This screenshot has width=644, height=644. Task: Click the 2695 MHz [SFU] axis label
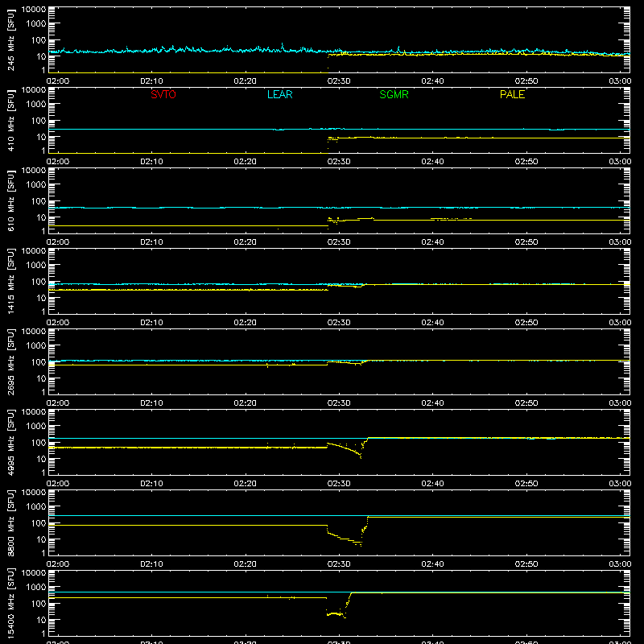coord(10,362)
